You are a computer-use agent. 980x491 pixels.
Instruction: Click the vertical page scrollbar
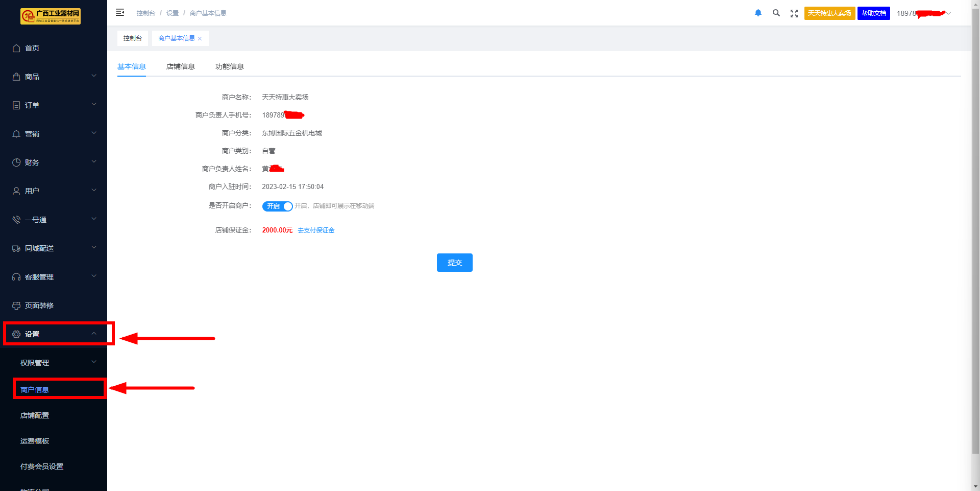click(x=975, y=230)
